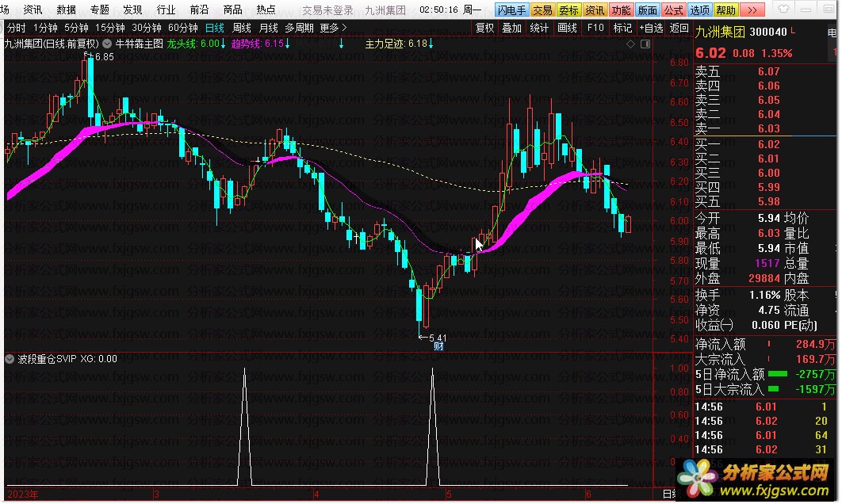Screen dimensions: 842x504
Task: Expand the 更多 periods dropdown
Action: 333,28
